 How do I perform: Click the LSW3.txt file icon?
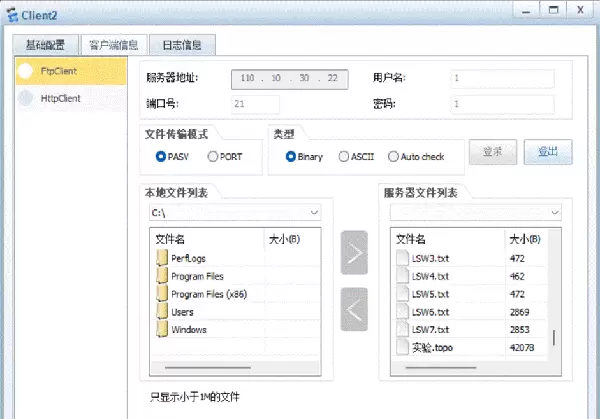click(x=403, y=258)
